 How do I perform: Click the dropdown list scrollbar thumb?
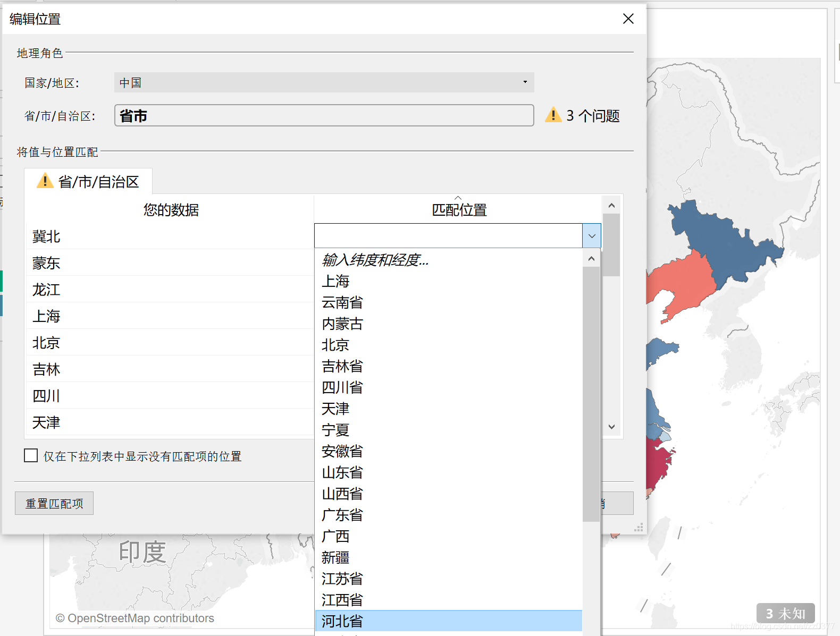pyautogui.click(x=591, y=394)
